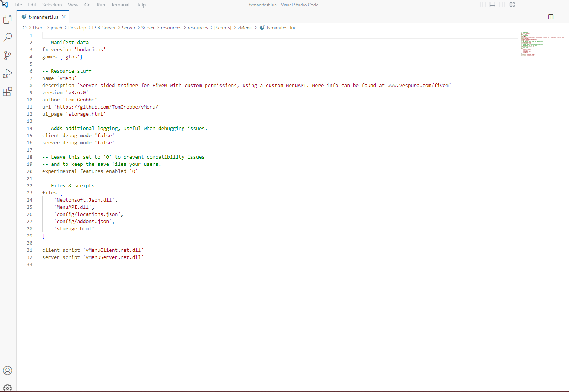Expand the Desktop breadcrumb
569x392 pixels.
tap(77, 28)
